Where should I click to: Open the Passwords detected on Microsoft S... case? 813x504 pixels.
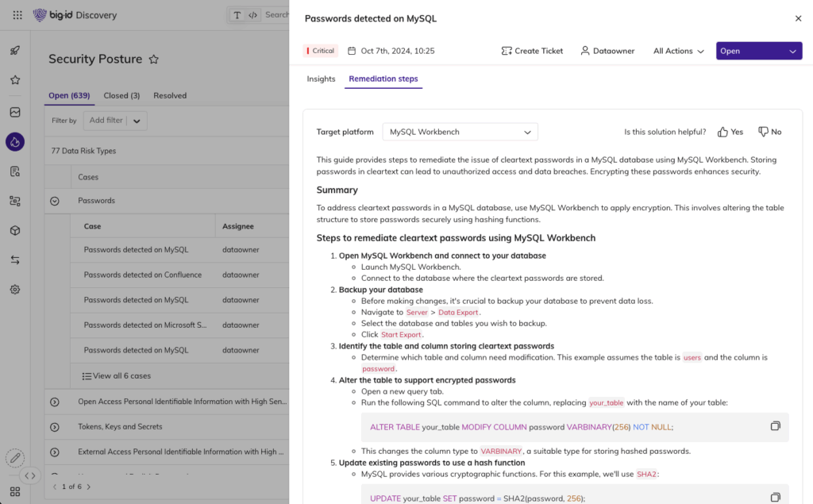[x=145, y=325]
